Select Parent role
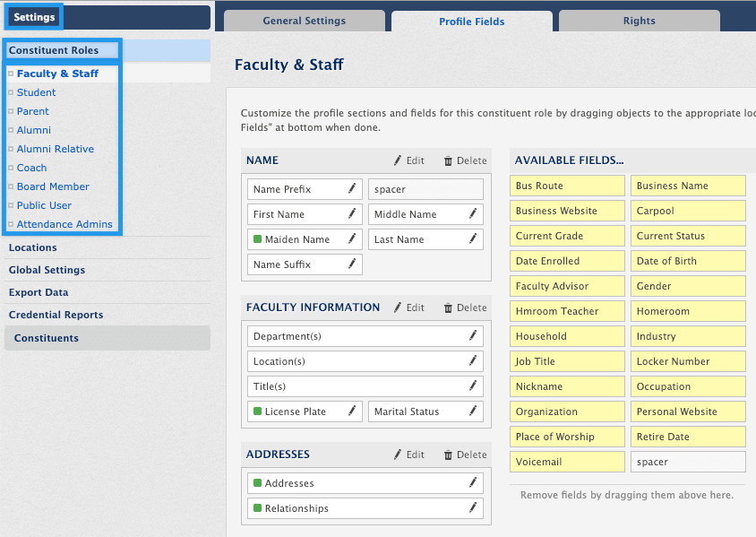Image resolution: width=756 pixels, height=537 pixels. [33, 111]
